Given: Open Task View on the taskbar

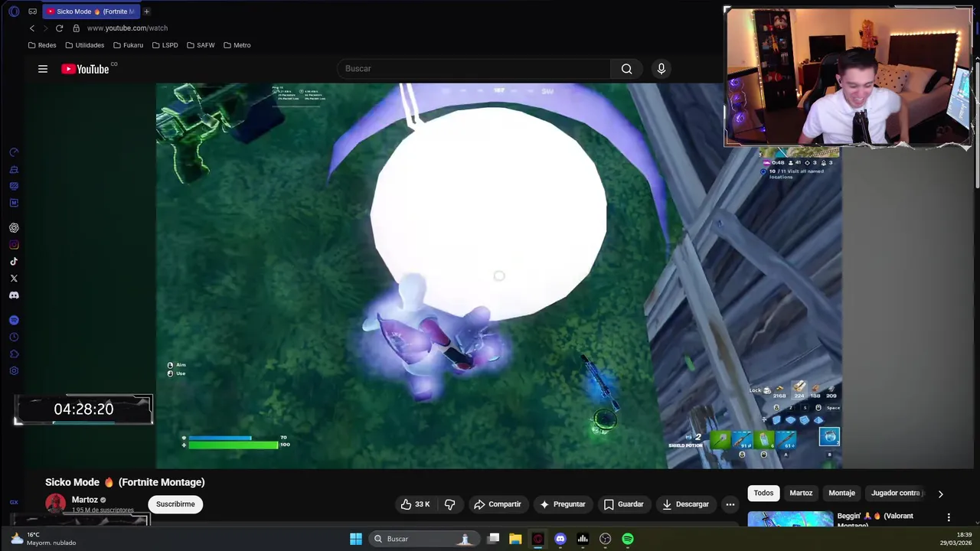Looking at the screenshot, I should [x=494, y=539].
